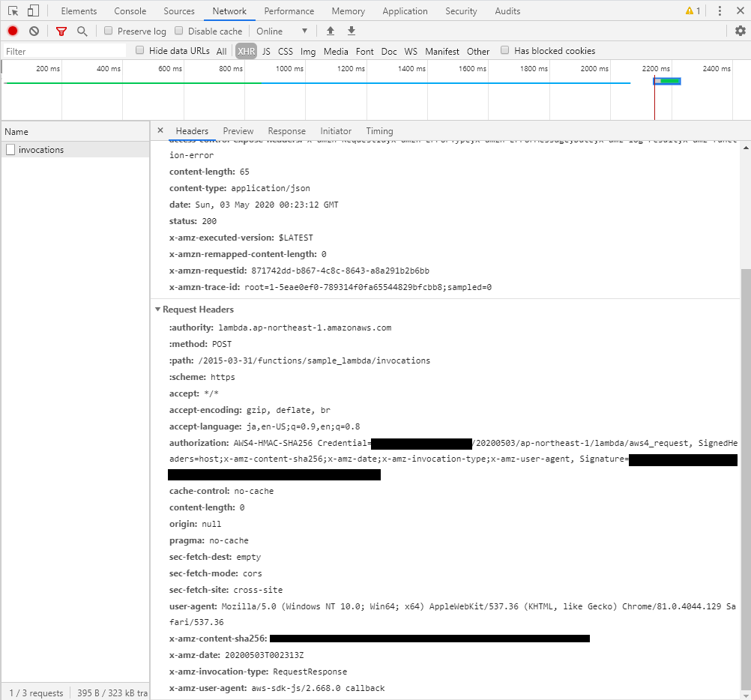Check the Hide data URLs option

pyautogui.click(x=140, y=50)
